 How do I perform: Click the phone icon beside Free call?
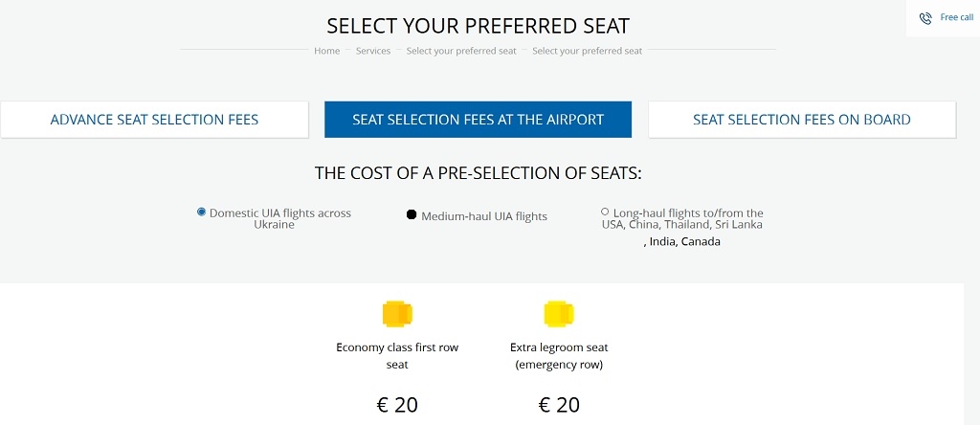925,18
